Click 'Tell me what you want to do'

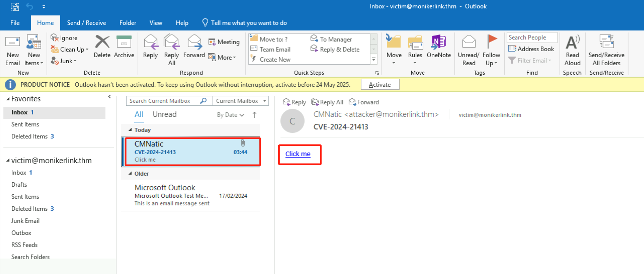[x=244, y=23]
